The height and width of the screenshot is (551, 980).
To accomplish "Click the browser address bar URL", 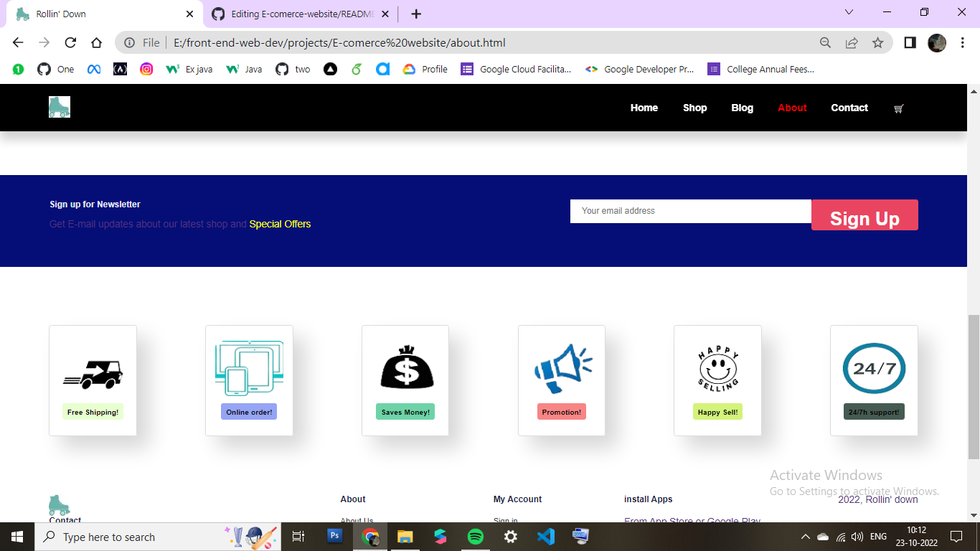I will pyautogui.click(x=339, y=42).
